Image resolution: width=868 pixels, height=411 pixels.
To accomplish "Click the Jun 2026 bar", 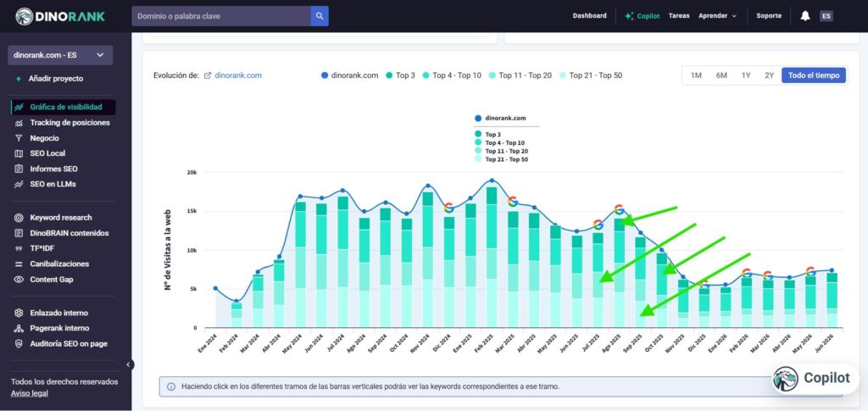I will click(x=832, y=300).
